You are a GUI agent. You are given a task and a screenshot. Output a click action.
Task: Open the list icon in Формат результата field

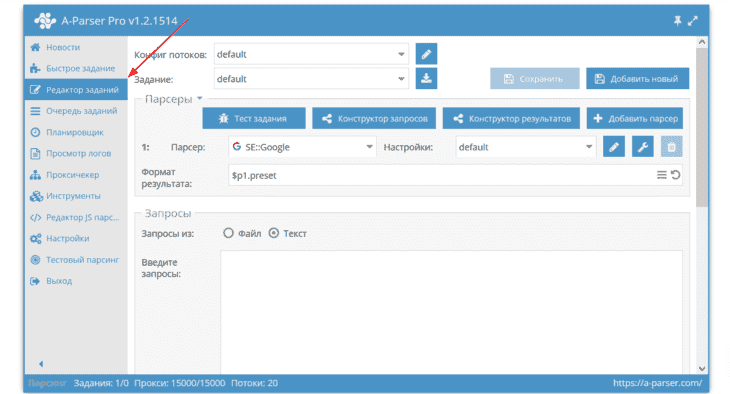tap(662, 175)
